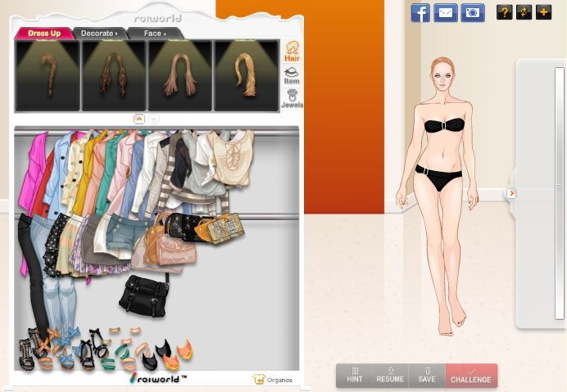This screenshot has height=392, width=567.
Task: Select the Jewels ring category icon
Action: tap(292, 99)
